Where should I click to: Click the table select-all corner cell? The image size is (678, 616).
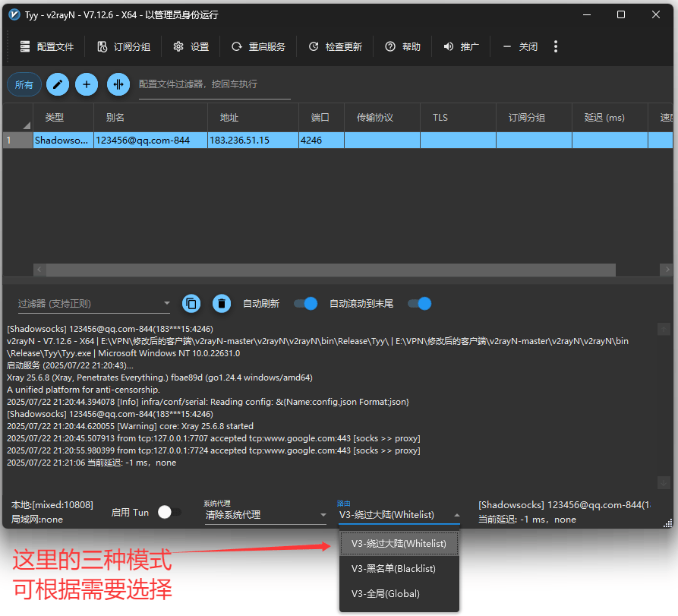pos(18,118)
